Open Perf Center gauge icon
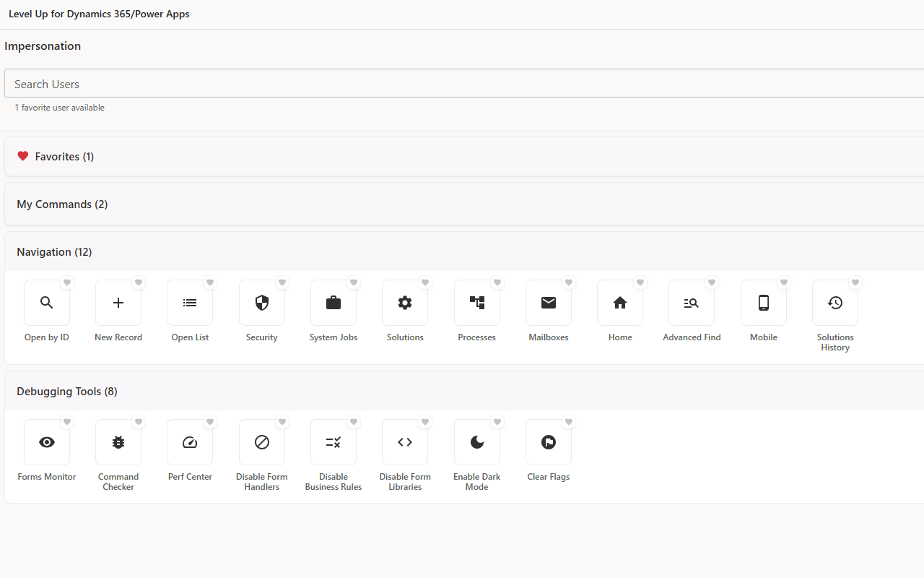The image size is (924, 578). pos(190,442)
